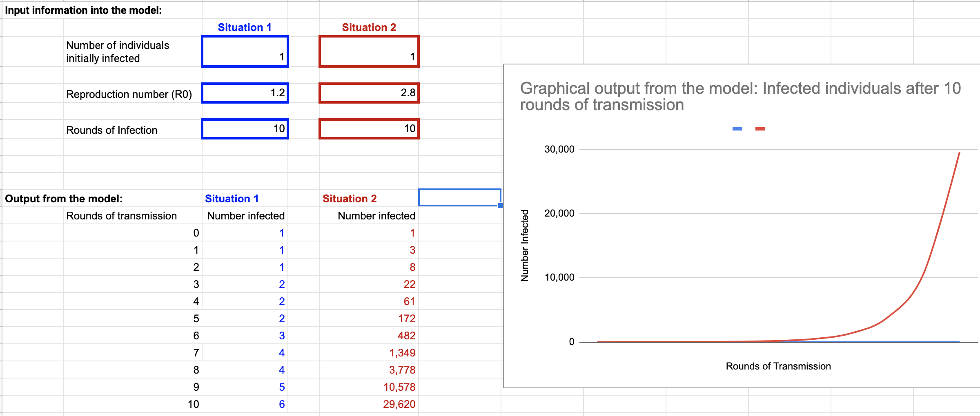Select the cell showing 10,578
The height and width of the screenshot is (416, 980).
369,387
